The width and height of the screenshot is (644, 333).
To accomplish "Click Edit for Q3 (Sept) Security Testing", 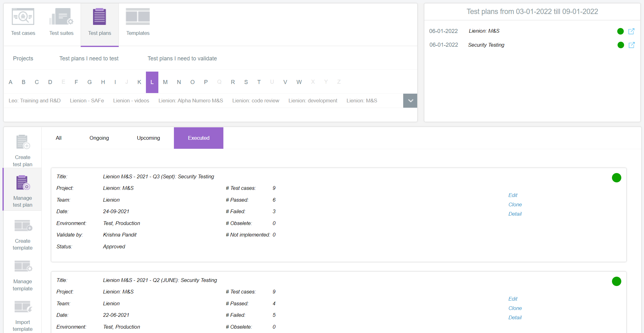I will (x=513, y=195).
